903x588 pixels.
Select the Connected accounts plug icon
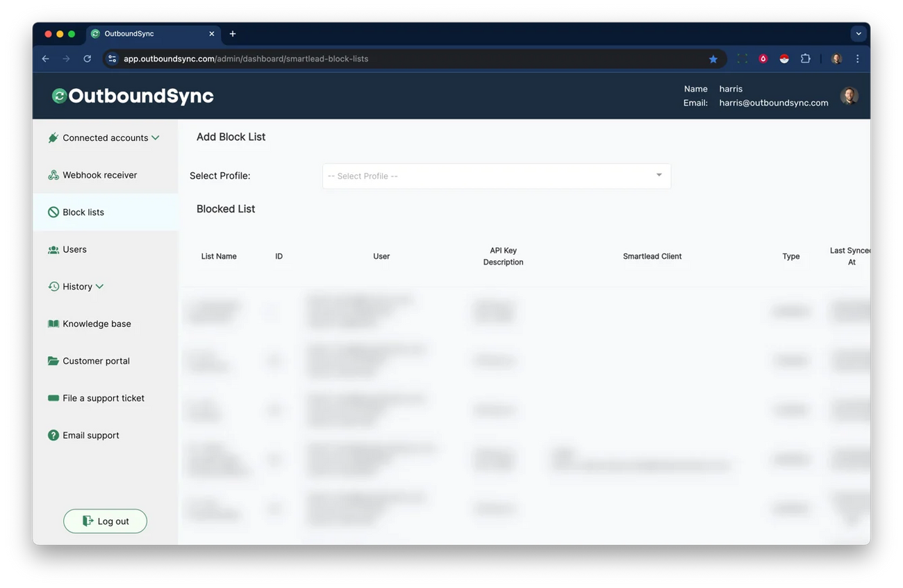click(53, 137)
